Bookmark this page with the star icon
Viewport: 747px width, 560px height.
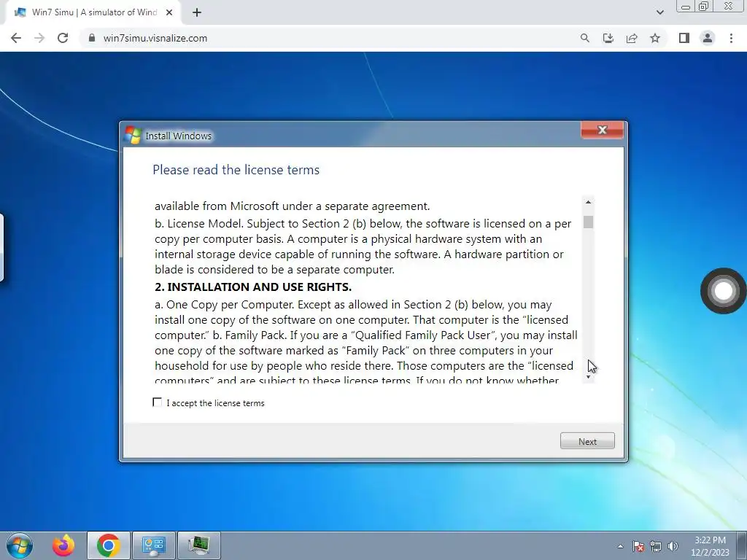tap(655, 38)
